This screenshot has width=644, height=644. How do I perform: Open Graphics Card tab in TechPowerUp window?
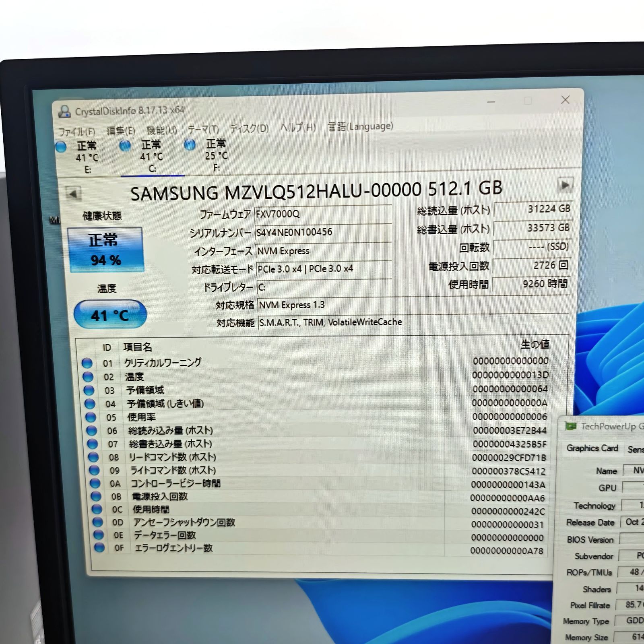(x=592, y=448)
